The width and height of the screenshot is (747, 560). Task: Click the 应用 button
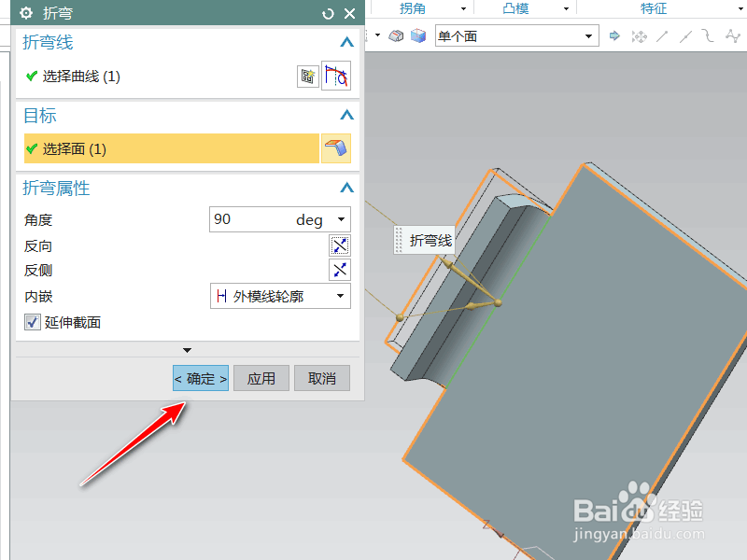coord(261,378)
